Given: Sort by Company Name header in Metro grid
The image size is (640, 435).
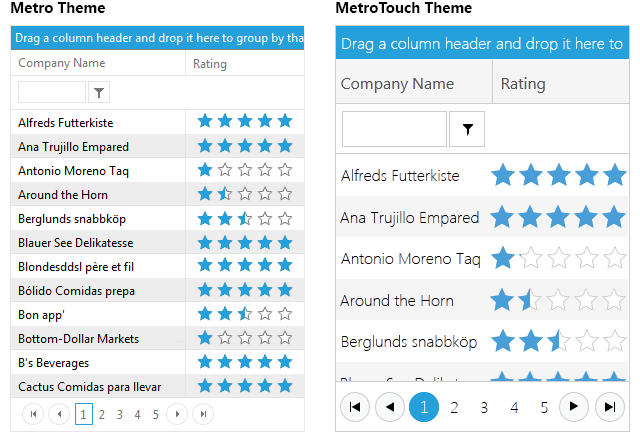Looking at the screenshot, I should point(62,63).
